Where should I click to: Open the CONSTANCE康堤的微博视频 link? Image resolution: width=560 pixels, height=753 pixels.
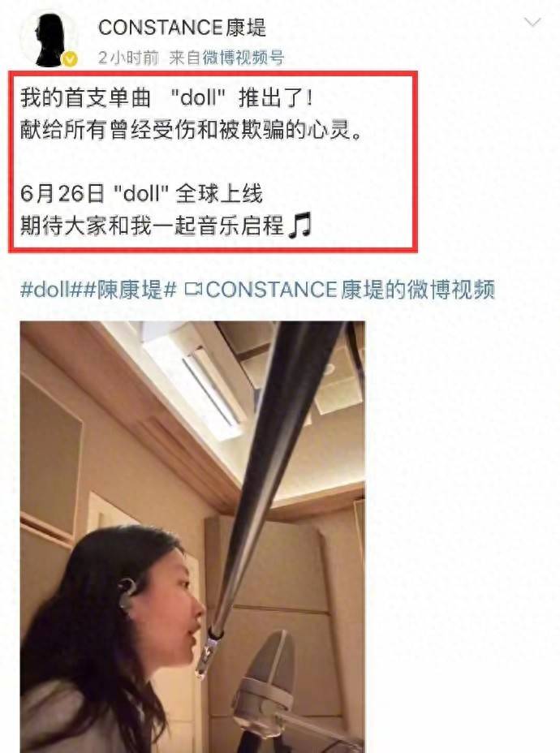(x=350, y=290)
